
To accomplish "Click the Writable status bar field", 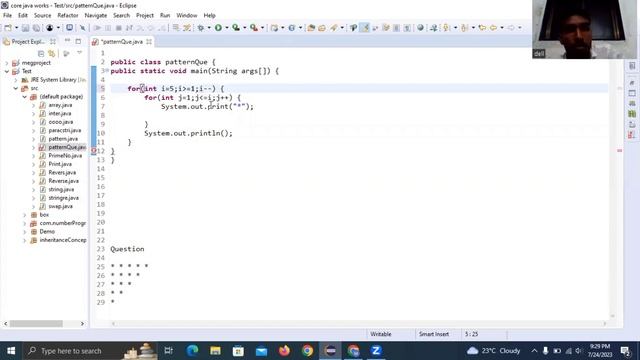I will pos(381,334).
